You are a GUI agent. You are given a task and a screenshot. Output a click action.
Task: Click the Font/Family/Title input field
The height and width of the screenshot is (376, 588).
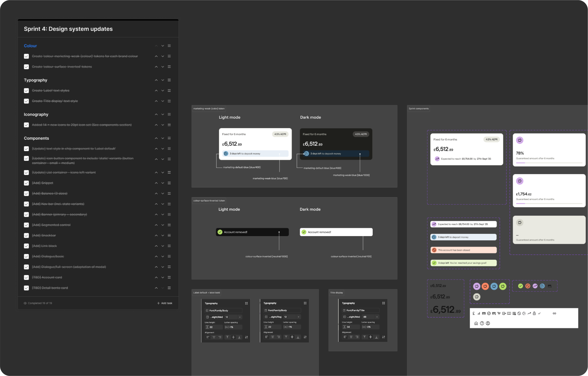coord(360,310)
